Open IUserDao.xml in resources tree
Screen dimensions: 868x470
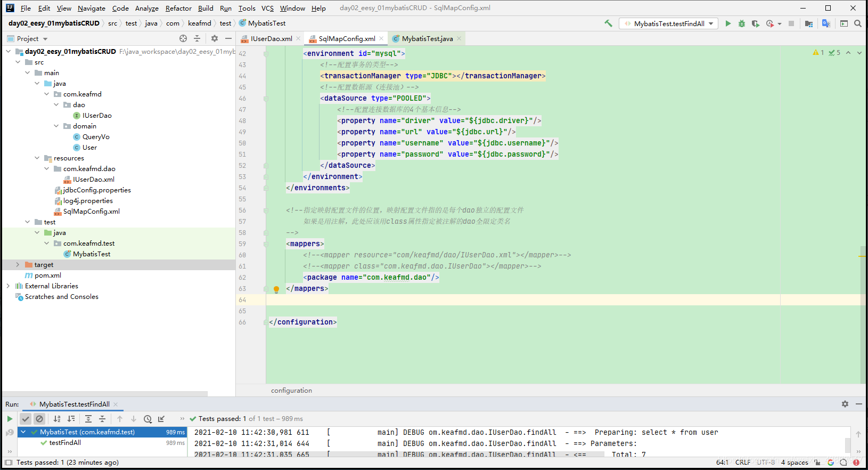pos(94,180)
